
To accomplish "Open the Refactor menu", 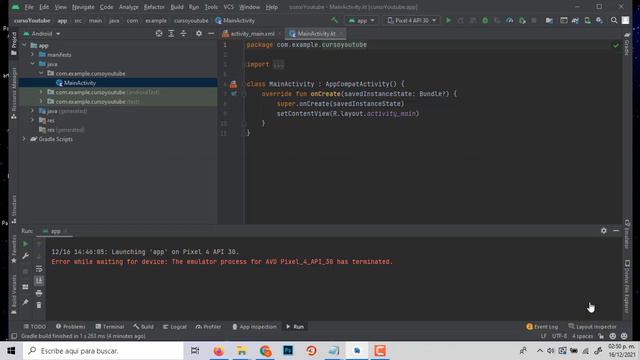I will (x=154, y=7).
